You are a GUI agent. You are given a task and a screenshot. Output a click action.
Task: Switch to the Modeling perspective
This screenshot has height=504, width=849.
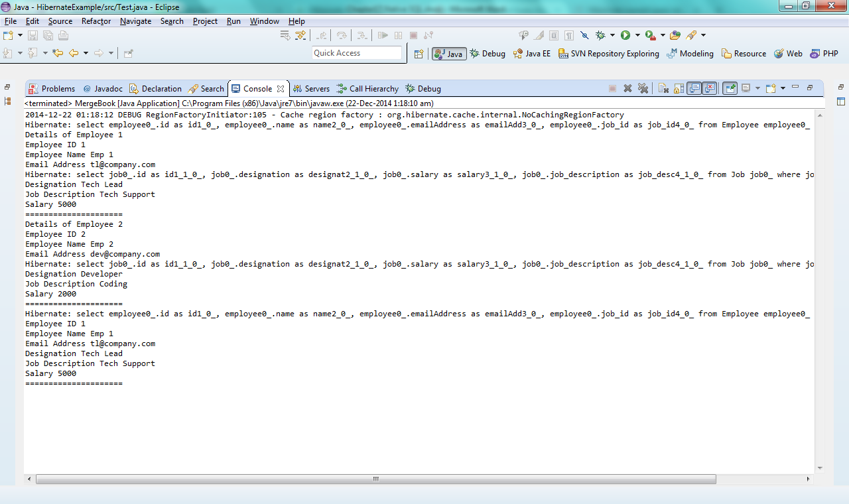click(x=690, y=54)
